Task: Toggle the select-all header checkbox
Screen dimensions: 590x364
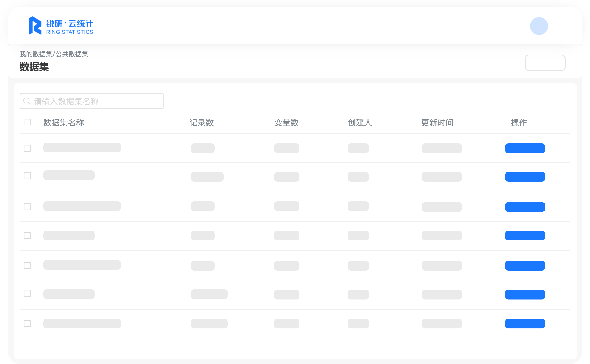Action: 27,122
